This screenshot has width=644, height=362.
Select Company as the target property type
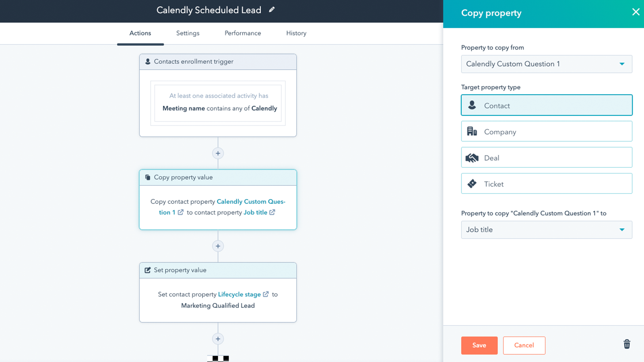click(x=546, y=131)
